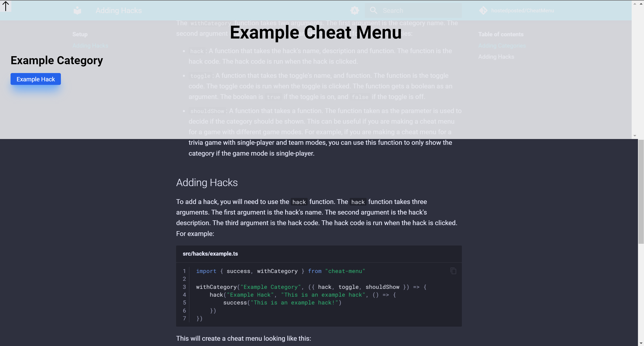Click the Setup sidebar navigation item

[80, 34]
